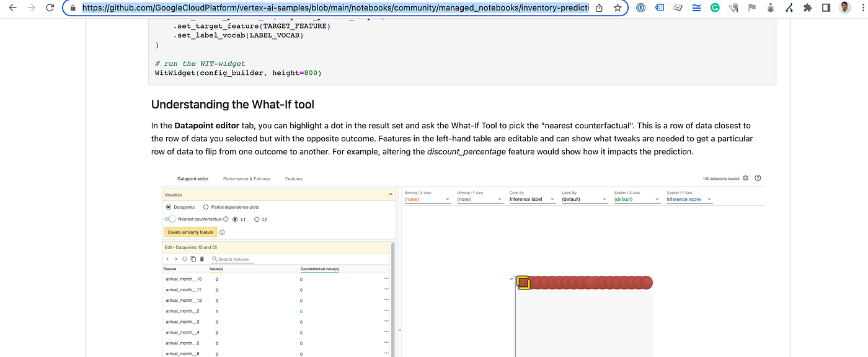Open the Grammarly browser extension
This screenshot has height=357, width=868.
pyautogui.click(x=715, y=7)
